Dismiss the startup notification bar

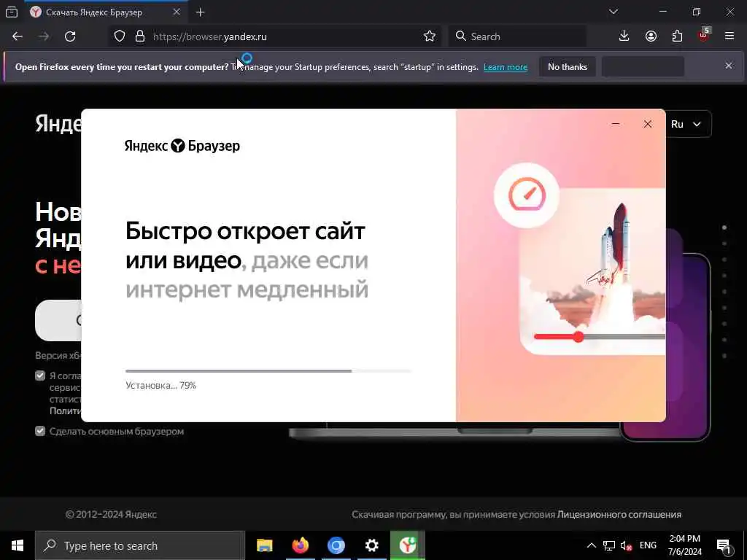729,66
